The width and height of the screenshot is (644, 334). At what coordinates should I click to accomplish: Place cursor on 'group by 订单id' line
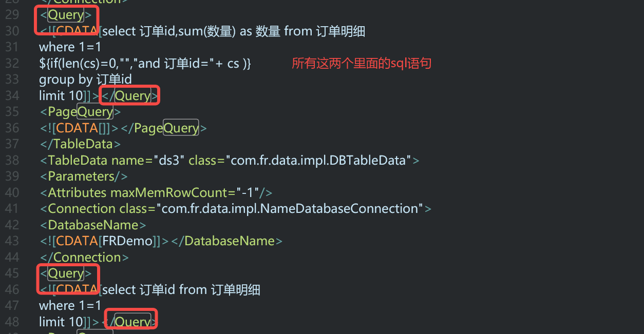pos(85,80)
